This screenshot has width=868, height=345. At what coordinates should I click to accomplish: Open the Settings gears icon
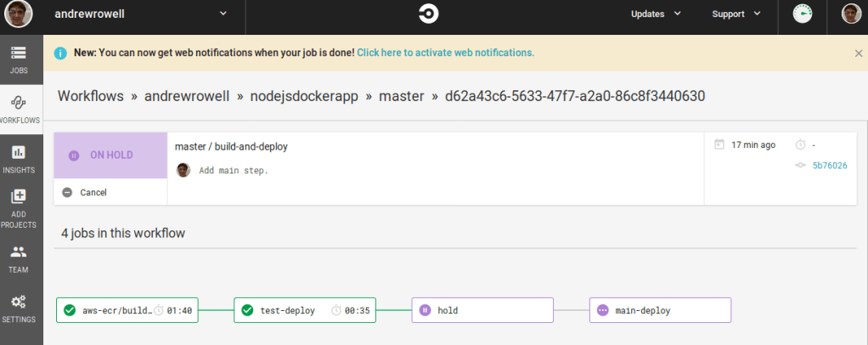point(19,307)
